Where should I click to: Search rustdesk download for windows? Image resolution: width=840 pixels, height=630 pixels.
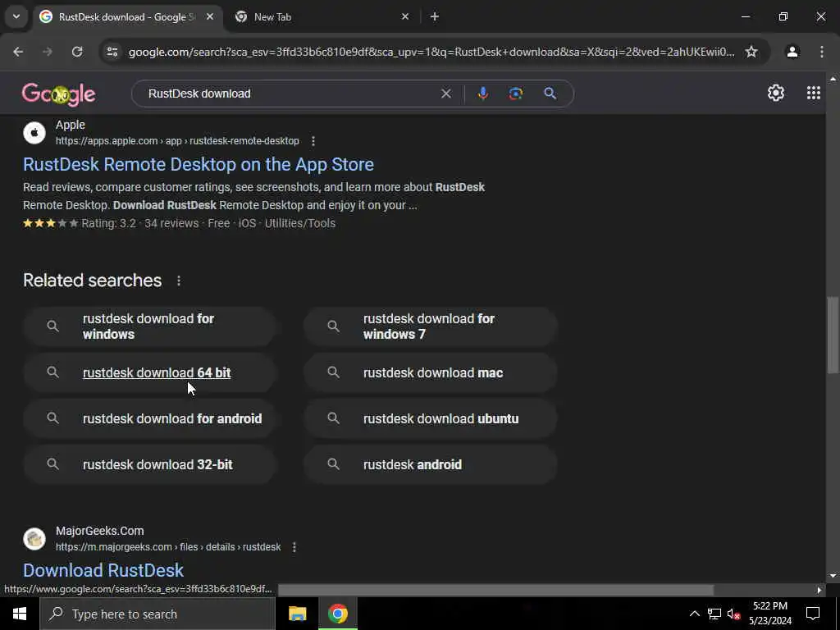(x=149, y=326)
